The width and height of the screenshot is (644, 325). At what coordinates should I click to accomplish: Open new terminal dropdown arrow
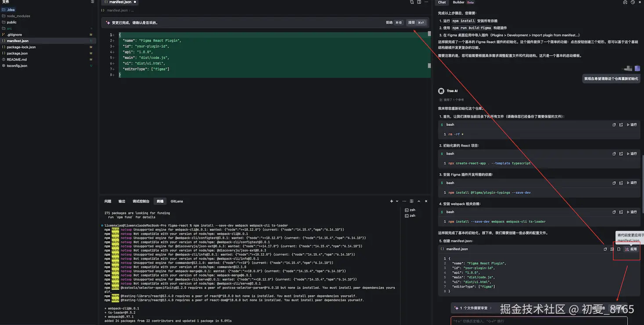click(x=397, y=201)
